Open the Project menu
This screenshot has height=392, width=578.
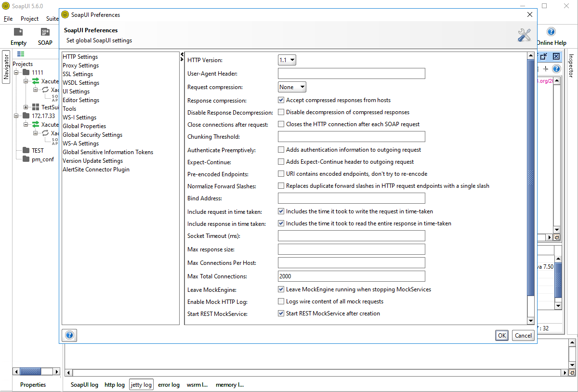[29, 19]
